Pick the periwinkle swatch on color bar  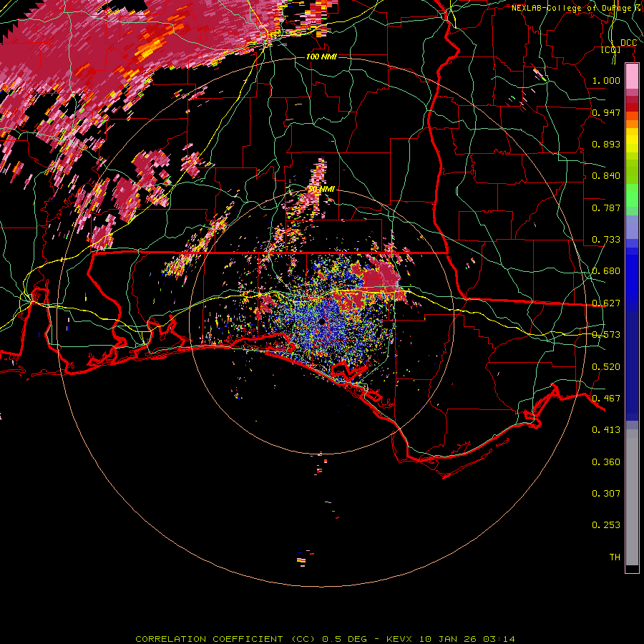point(632,227)
